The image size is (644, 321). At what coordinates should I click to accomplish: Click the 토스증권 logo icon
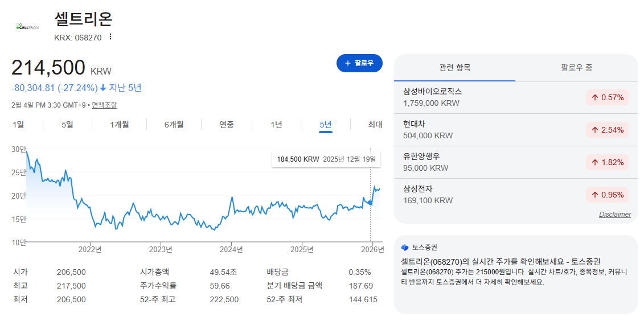[x=405, y=248]
